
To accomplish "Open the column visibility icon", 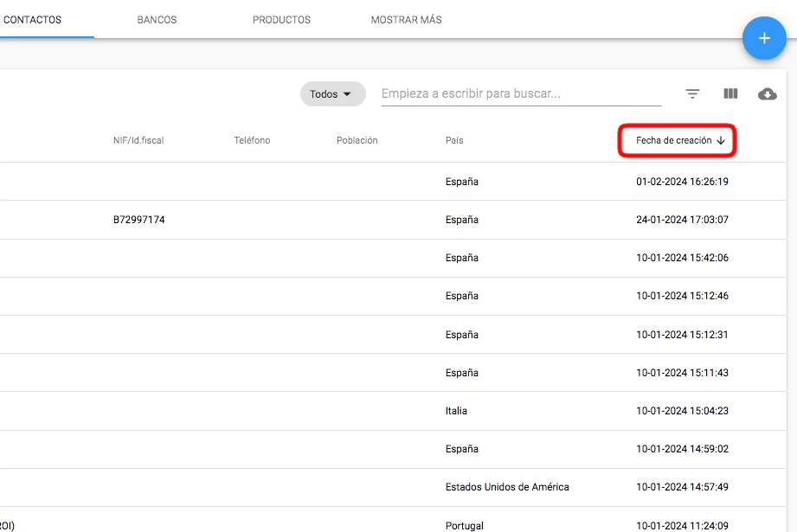I will [x=730, y=94].
